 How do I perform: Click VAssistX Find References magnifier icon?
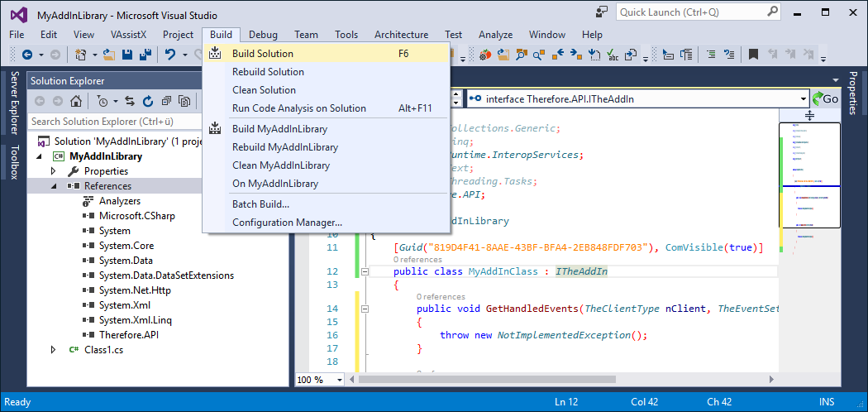coord(539,55)
